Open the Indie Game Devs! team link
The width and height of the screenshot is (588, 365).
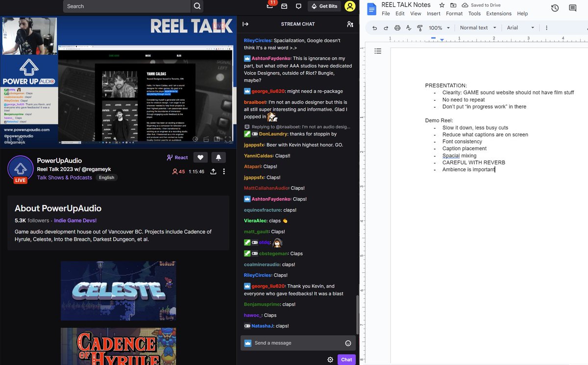(x=75, y=221)
